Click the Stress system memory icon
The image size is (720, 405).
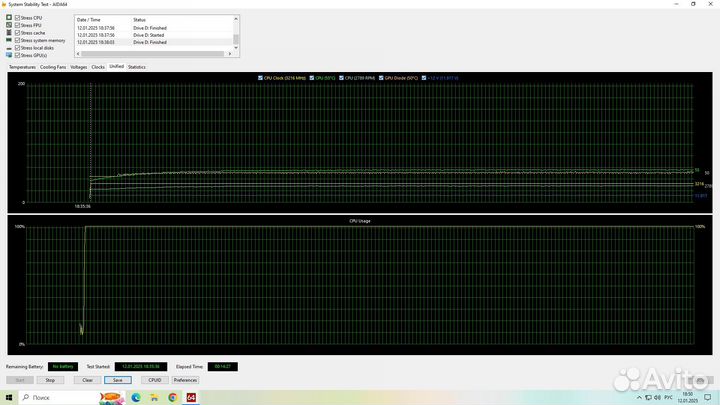point(9,40)
